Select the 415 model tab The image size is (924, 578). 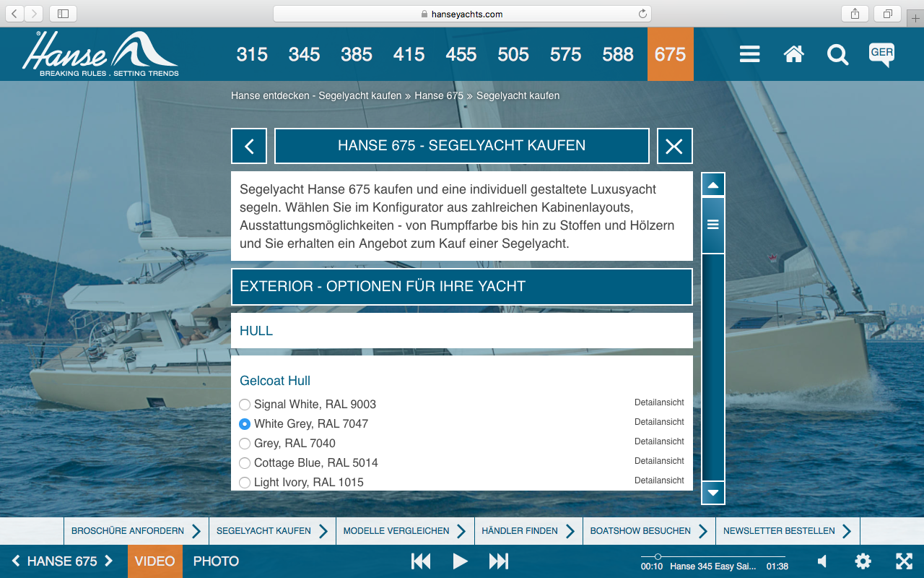tap(409, 54)
